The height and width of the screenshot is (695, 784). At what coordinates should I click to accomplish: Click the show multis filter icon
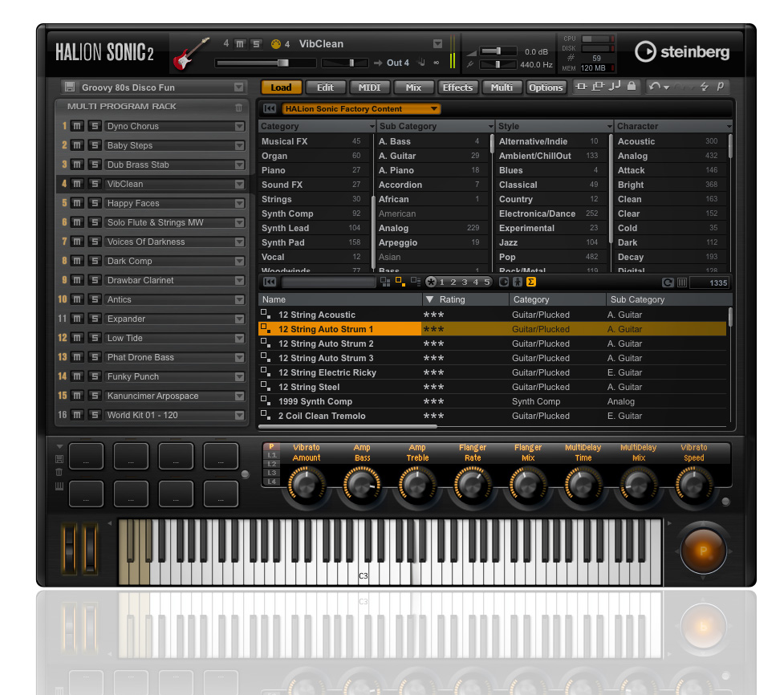pyautogui.click(x=385, y=282)
